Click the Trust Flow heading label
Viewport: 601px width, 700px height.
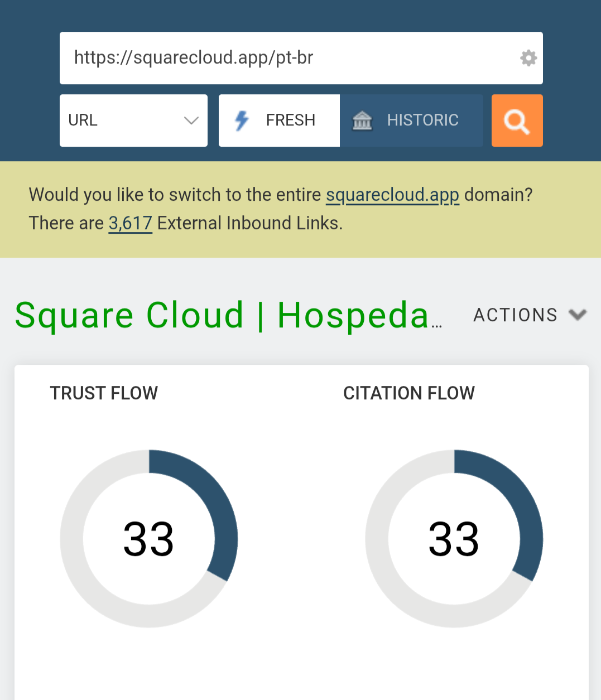pyautogui.click(x=104, y=393)
